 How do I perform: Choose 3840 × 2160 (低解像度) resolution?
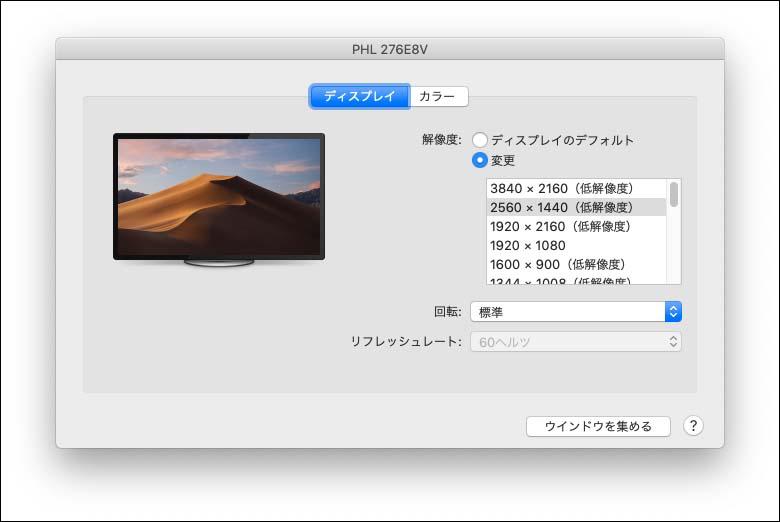(577, 189)
